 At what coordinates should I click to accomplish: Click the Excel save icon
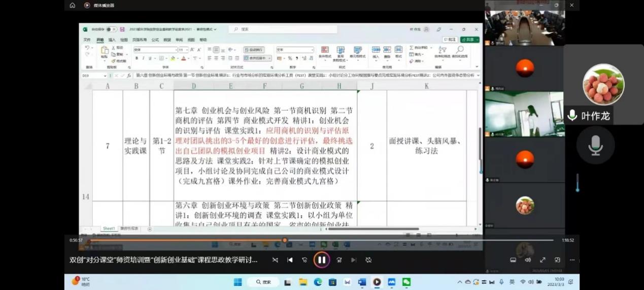122,29
